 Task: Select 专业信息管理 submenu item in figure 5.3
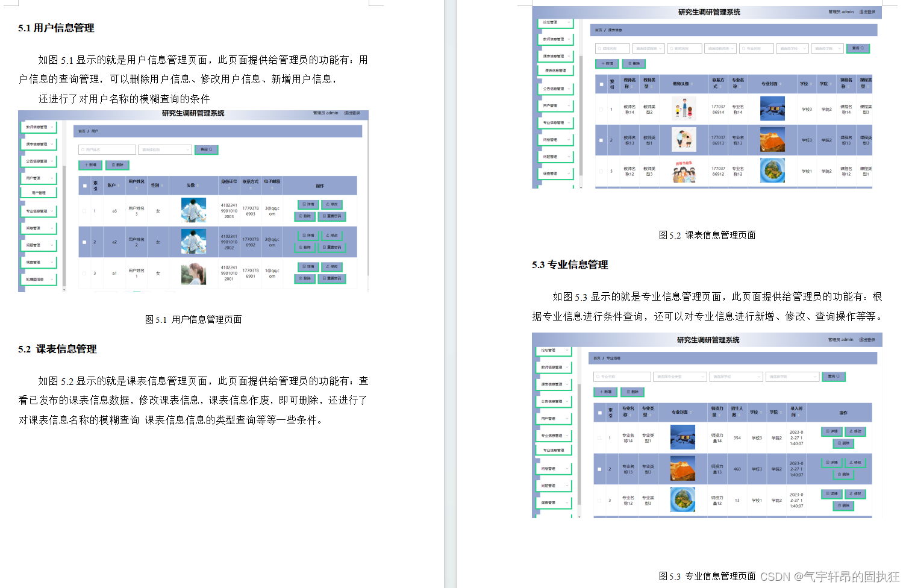pos(554,450)
